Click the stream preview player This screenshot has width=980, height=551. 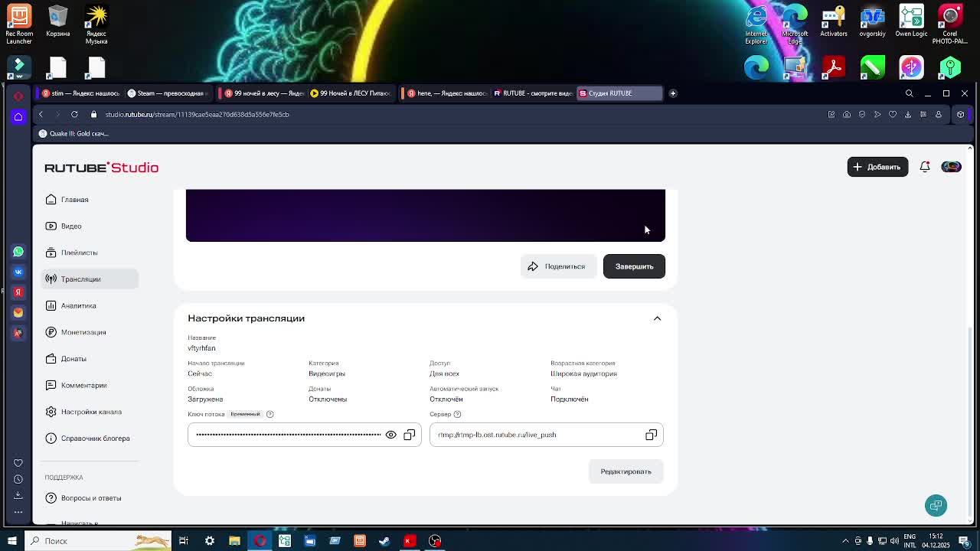coord(426,215)
